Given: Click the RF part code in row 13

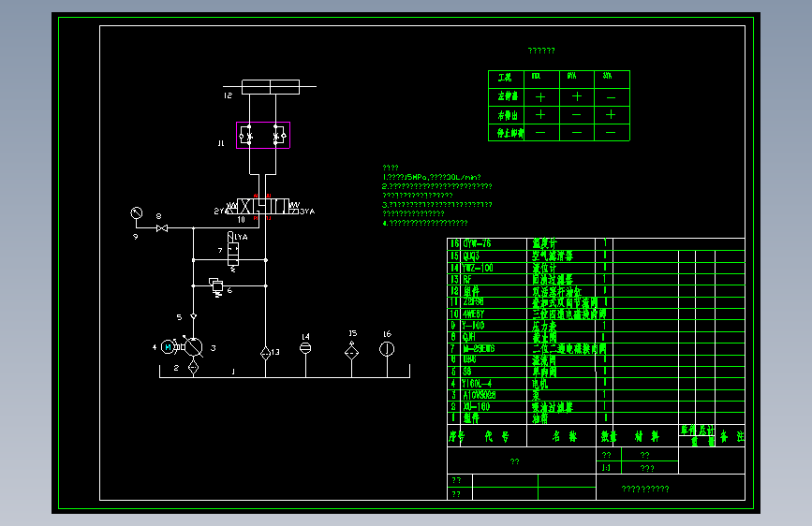Looking at the screenshot, I should pyautogui.click(x=467, y=280).
